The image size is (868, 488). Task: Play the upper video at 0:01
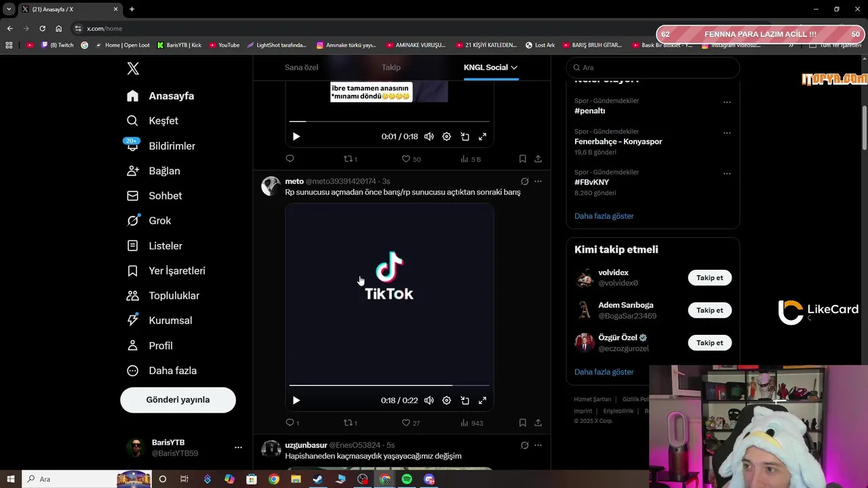coord(296,136)
